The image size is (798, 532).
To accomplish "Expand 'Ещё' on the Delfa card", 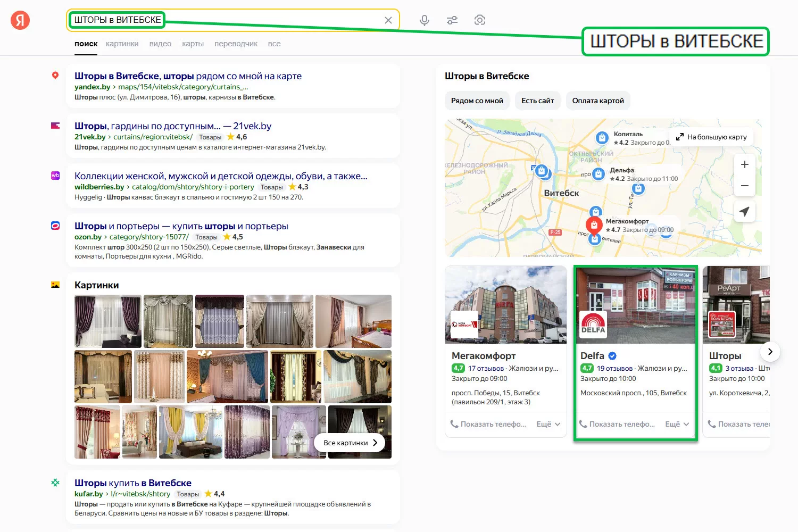I will tap(677, 424).
